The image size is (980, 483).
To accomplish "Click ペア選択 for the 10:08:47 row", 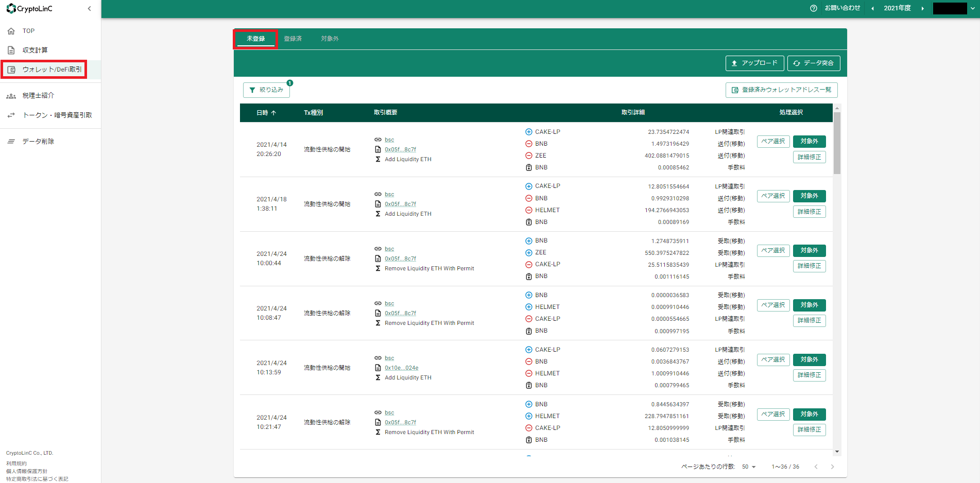I will pos(773,305).
